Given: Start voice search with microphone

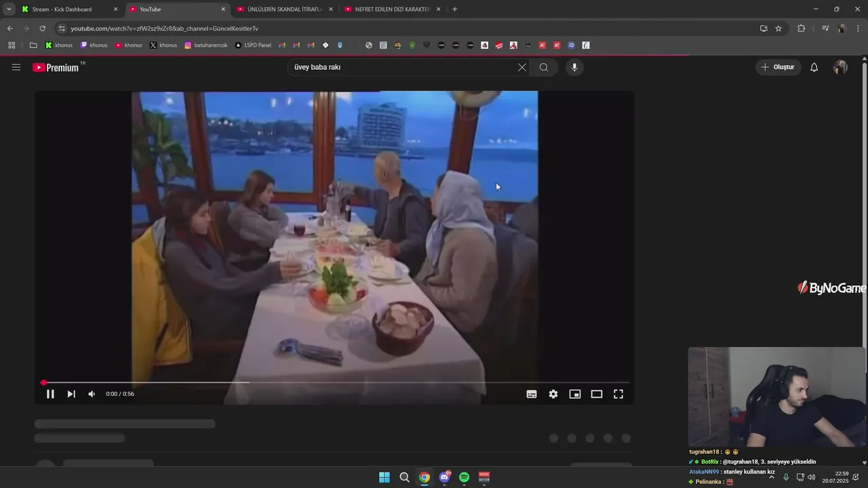Looking at the screenshot, I should 574,67.
